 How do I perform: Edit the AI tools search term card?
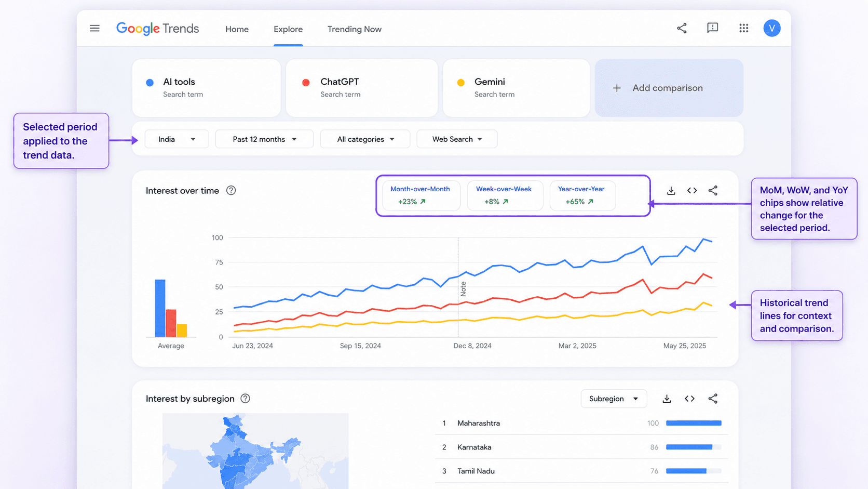[x=207, y=88]
